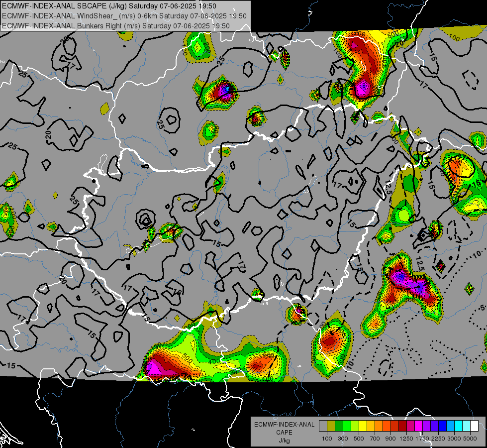
Task: Select the orange legend swatch above 700
Action: pyautogui.click(x=379, y=426)
